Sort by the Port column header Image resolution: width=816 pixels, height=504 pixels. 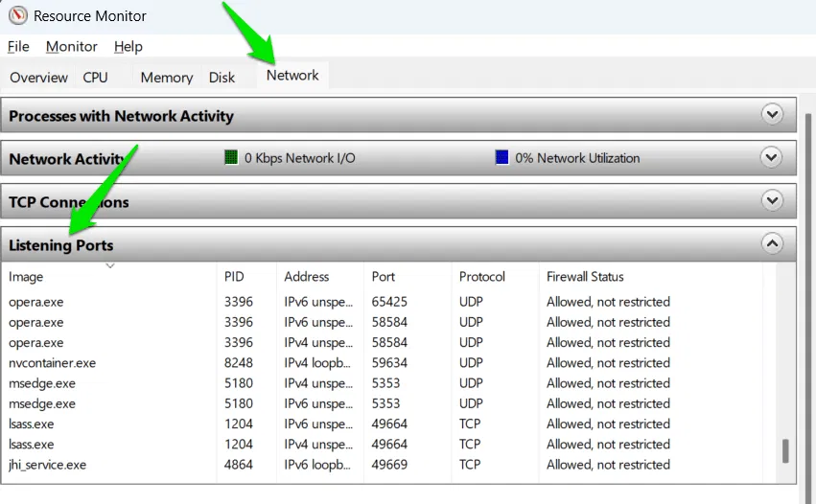tap(383, 277)
